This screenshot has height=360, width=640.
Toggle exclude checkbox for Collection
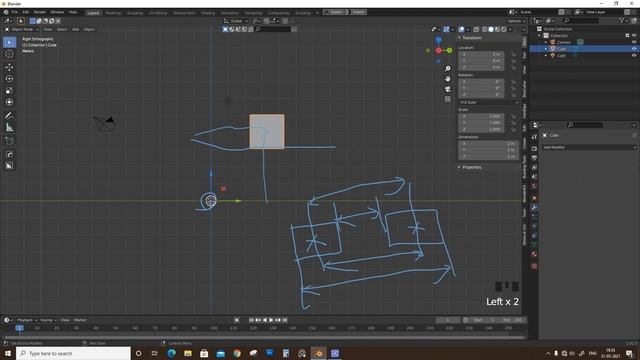pos(627,36)
